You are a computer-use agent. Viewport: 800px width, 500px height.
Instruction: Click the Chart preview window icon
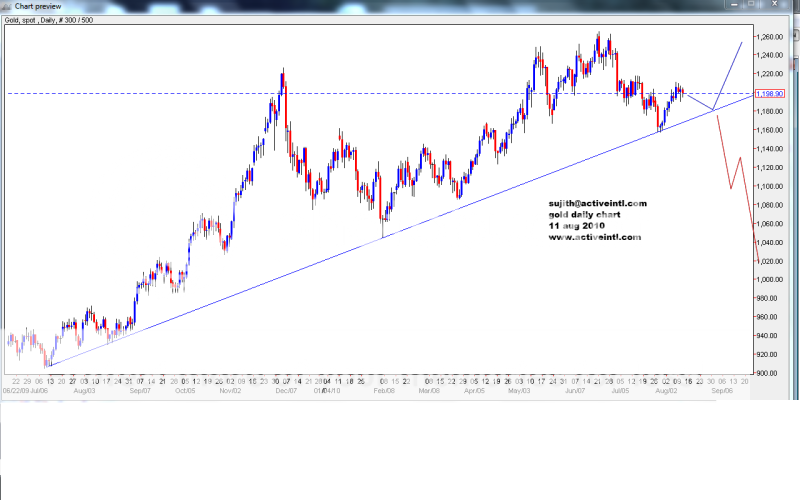tap(7, 5)
